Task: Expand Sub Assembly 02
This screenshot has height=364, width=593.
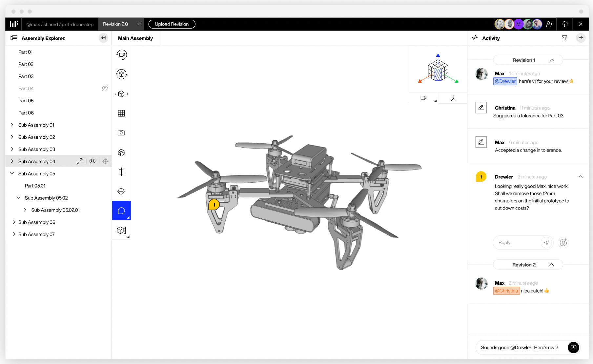Action: pos(12,137)
